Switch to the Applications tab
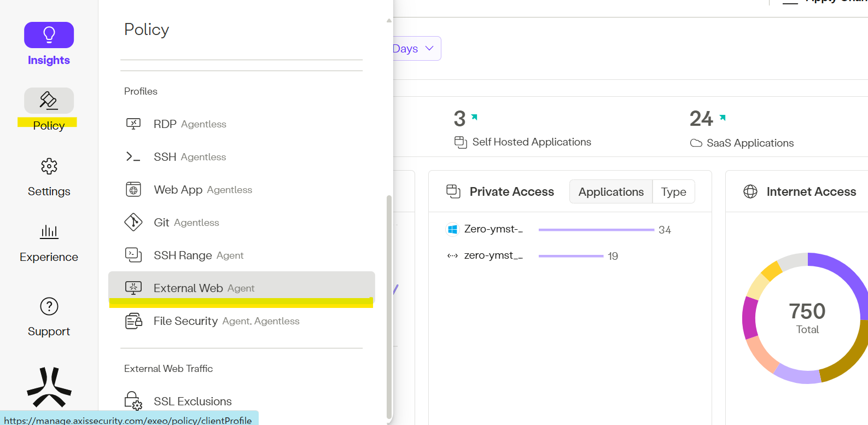Viewport: 868px width, 425px height. click(610, 192)
